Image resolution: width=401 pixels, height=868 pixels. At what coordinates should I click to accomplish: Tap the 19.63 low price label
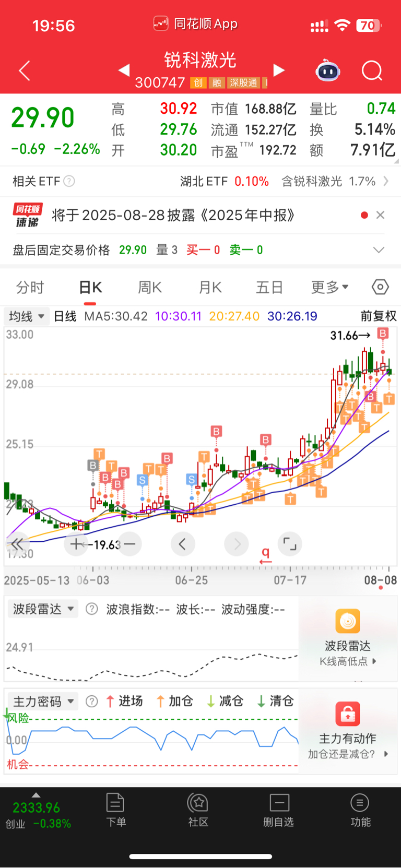[107, 544]
